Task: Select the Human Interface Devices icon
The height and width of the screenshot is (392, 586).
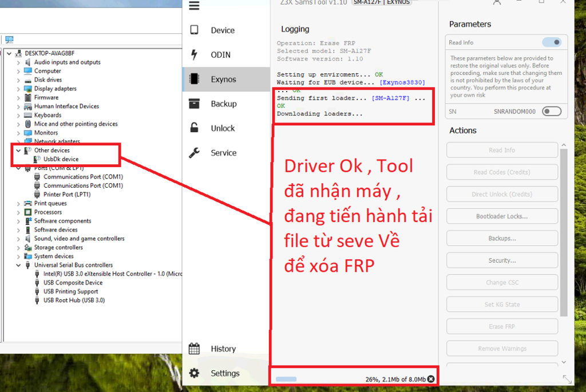Action: coord(27,106)
